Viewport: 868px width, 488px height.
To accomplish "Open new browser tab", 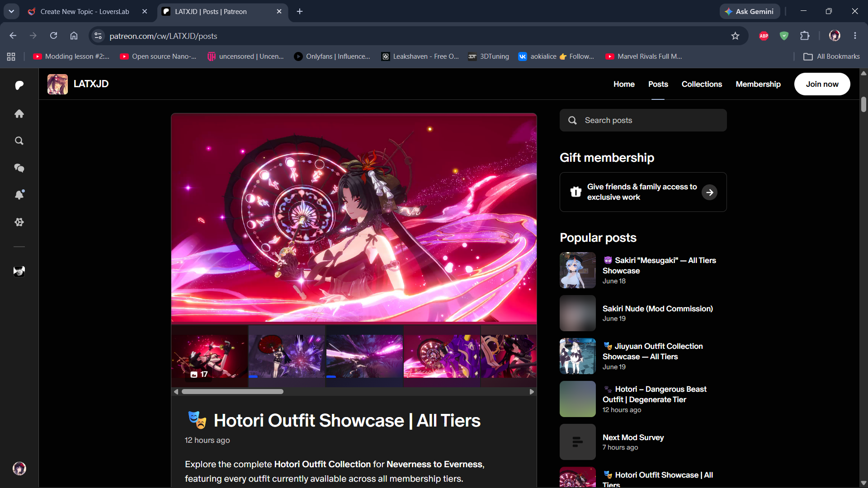I will tap(300, 11).
